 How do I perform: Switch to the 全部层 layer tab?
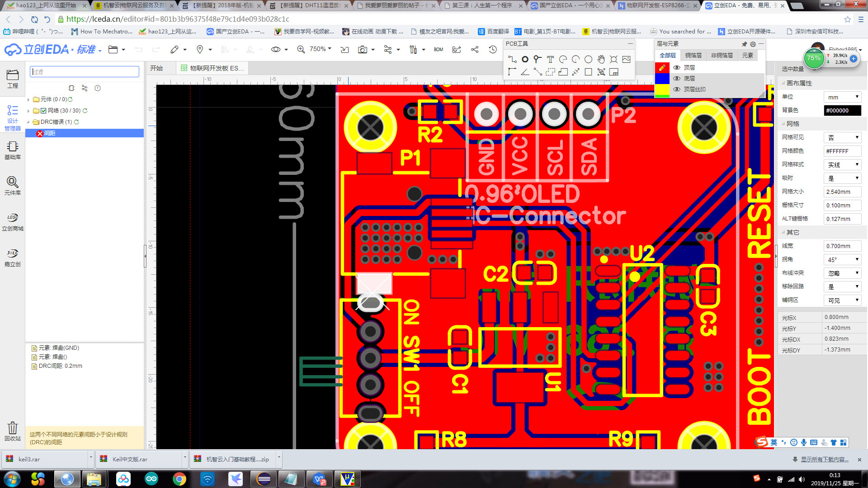[667, 55]
